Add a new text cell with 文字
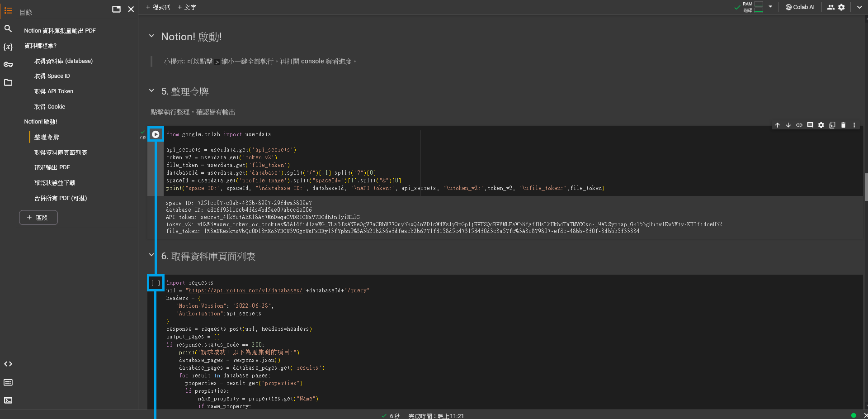 (x=187, y=7)
